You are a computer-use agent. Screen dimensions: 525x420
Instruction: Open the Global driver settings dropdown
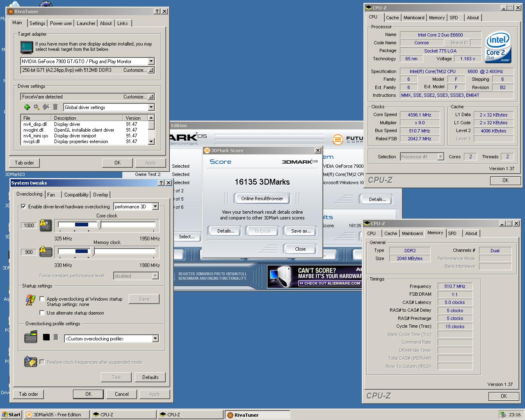coord(151,107)
